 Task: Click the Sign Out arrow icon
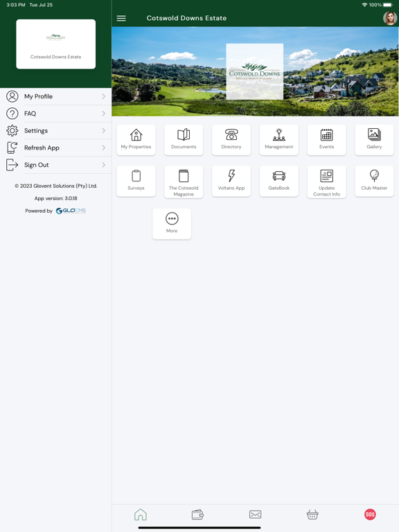(x=12, y=165)
